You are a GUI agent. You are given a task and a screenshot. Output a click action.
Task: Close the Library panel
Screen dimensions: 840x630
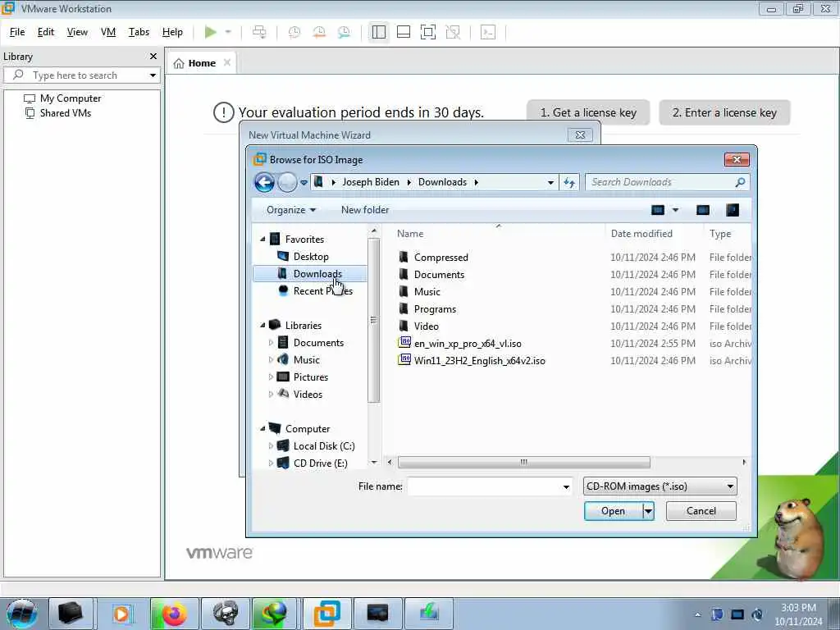(153, 57)
